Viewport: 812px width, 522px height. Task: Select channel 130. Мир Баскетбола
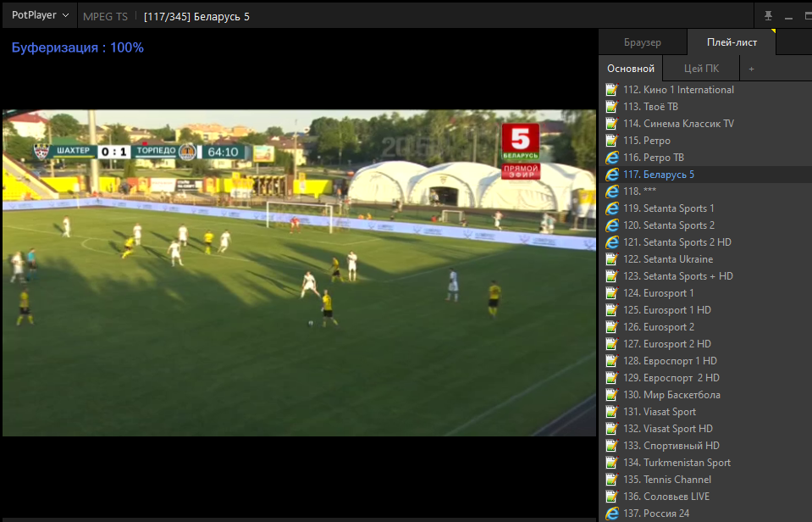coord(705,395)
